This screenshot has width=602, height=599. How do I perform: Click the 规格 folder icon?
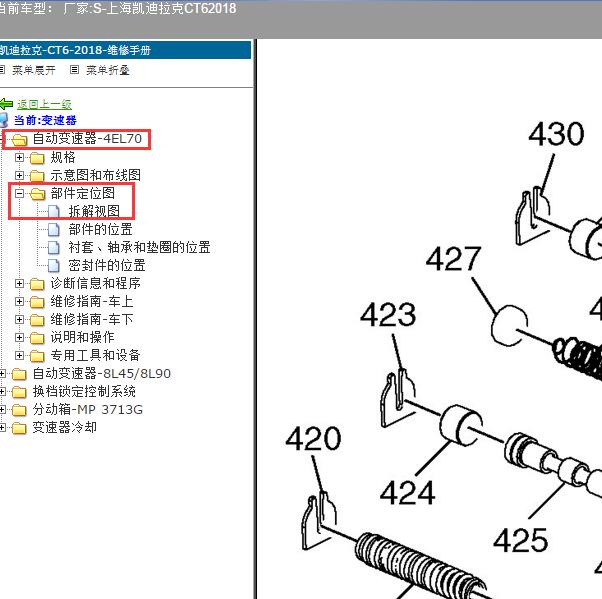point(37,158)
